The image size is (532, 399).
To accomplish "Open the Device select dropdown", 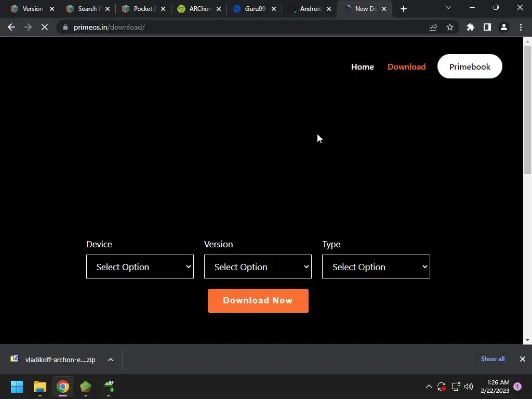I will tap(140, 267).
